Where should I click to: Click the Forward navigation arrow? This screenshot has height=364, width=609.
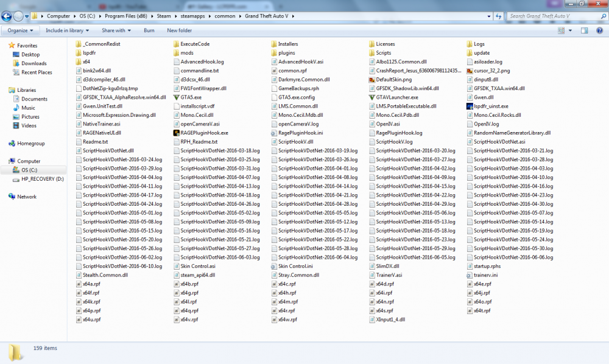[18, 16]
